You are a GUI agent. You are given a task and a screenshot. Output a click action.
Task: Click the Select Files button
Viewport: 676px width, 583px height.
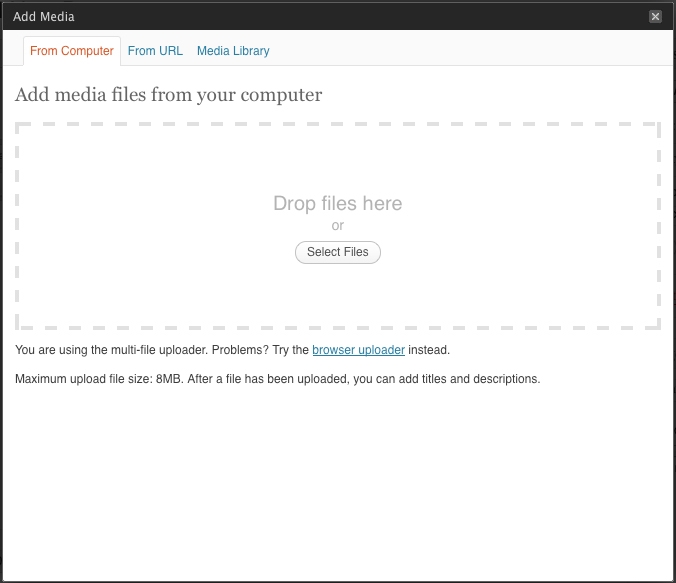point(338,252)
